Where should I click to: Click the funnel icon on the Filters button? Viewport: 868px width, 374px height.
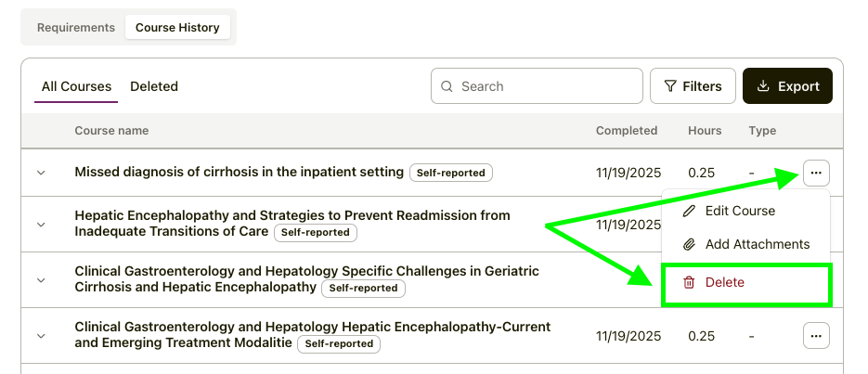(669, 86)
